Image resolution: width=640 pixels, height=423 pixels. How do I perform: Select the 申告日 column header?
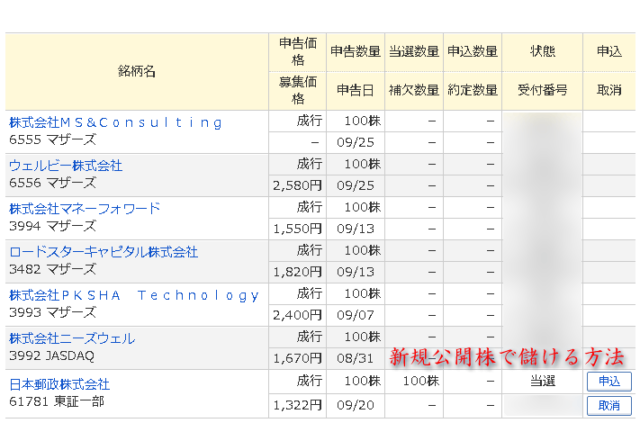356,91
